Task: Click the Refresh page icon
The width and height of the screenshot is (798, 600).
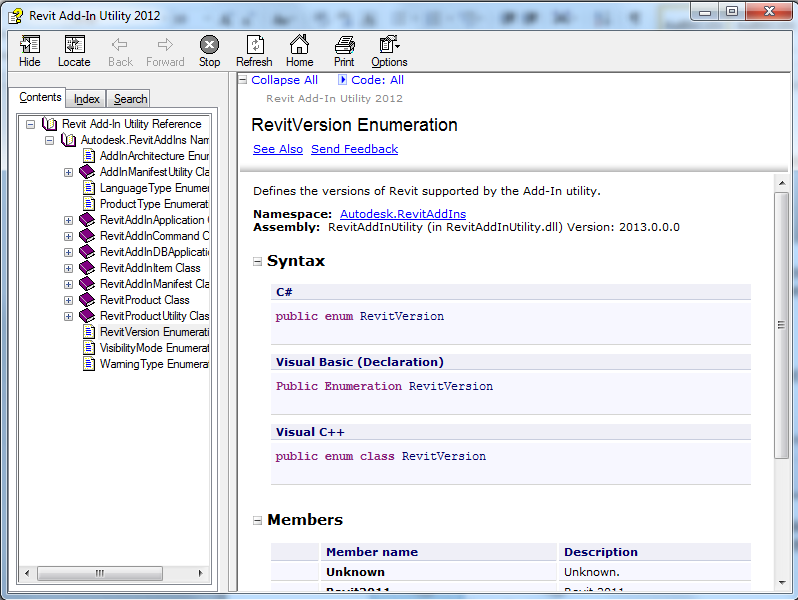Action: (254, 45)
